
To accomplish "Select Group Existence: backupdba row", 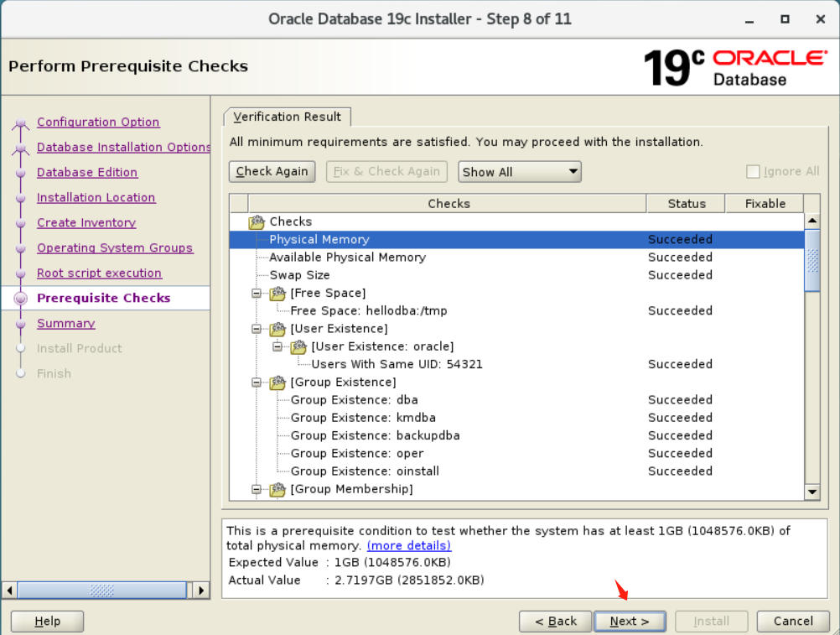I will click(x=517, y=435).
